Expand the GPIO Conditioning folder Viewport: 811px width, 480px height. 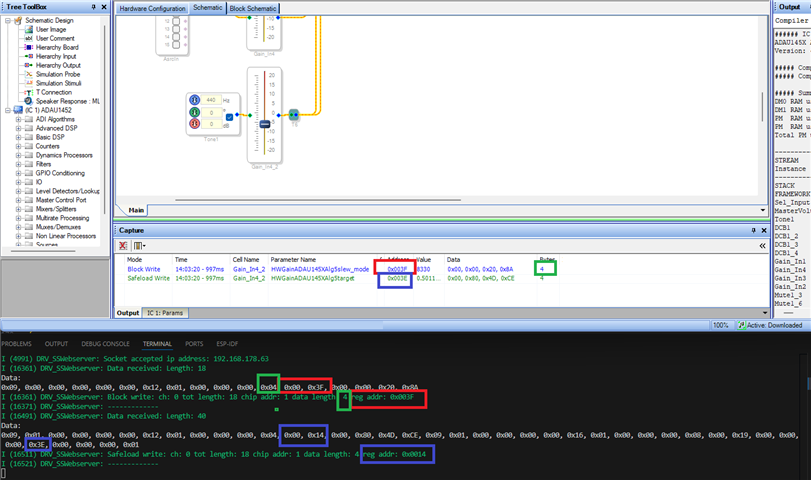[18, 173]
